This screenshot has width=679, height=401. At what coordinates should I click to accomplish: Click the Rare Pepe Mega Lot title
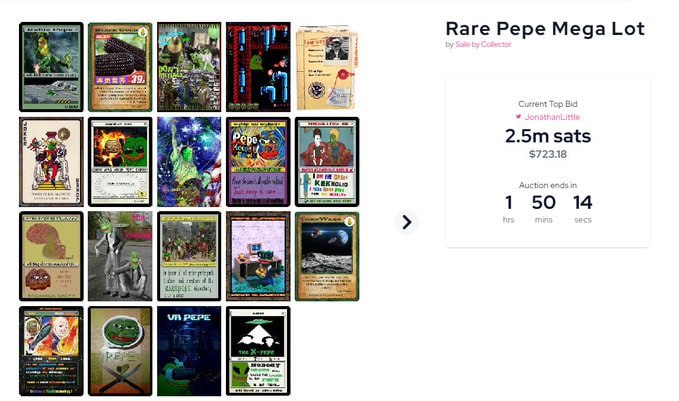pos(545,29)
